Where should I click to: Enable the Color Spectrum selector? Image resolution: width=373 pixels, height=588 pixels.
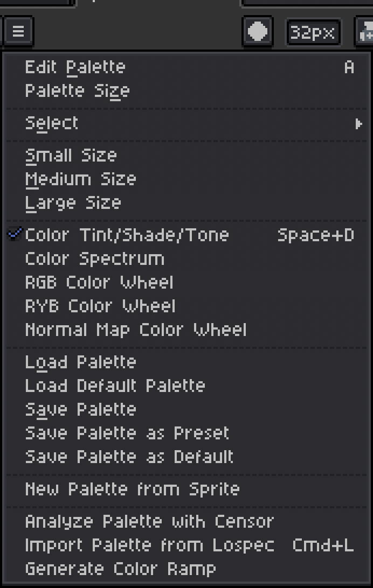click(x=186, y=259)
